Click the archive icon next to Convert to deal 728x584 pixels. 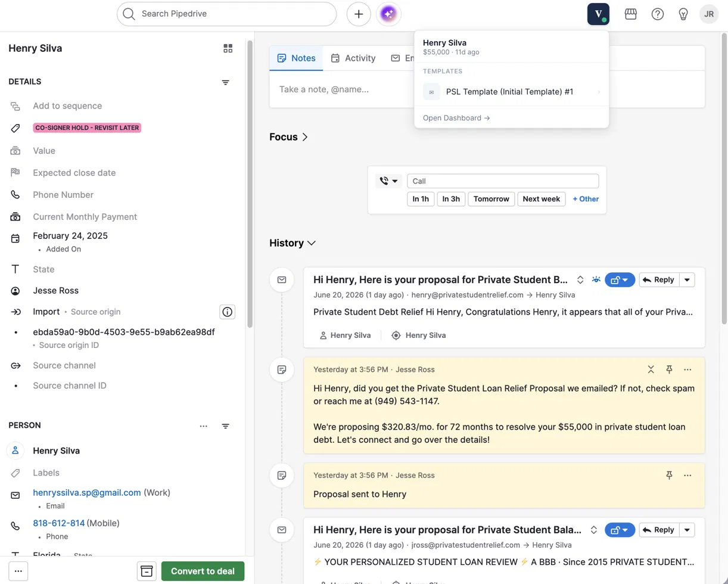point(147,571)
